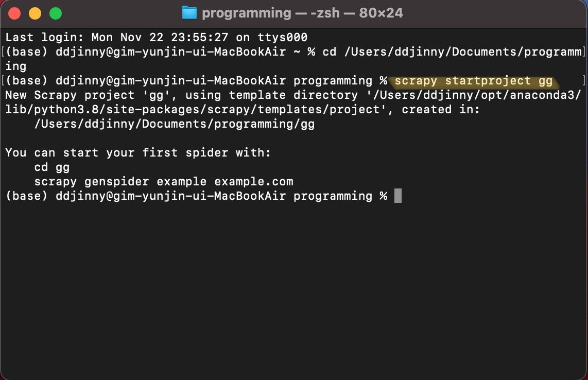Click the window title 'programming — -zsh — 80×24'
Screen dimensions: 588x380
[302, 13]
